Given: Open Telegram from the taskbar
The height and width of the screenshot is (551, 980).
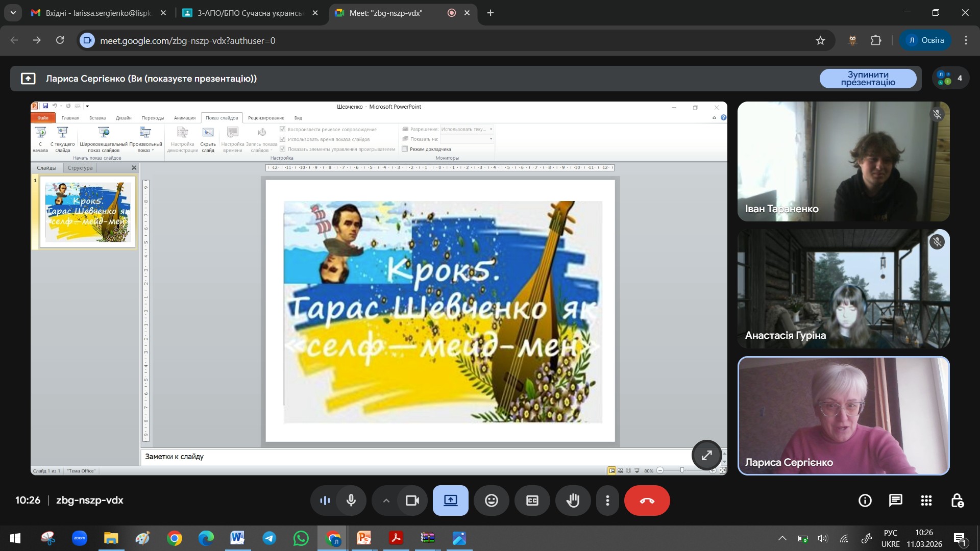Looking at the screenshot, I should pos(269,538).
